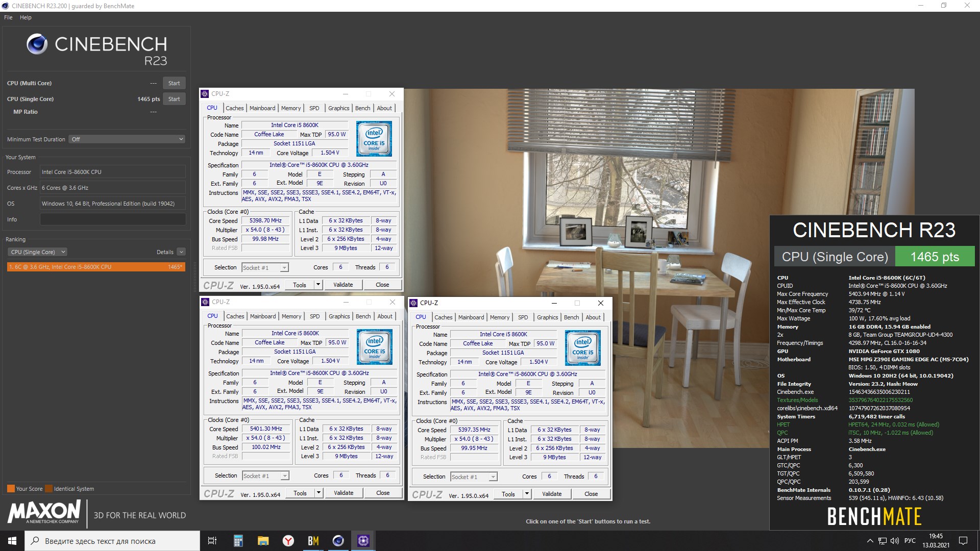The width and height of the screenshot is (980, 551).
Task: Click the orange Your Score legend swatch
Action: pyautogui.click(x=11, y=489)
